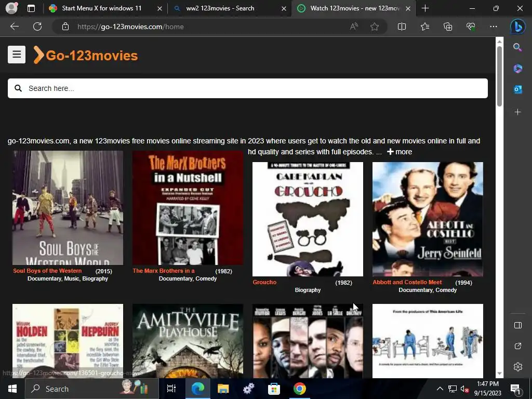Click the address bar URL
The image size is (532, 399).
coord(130,26)
